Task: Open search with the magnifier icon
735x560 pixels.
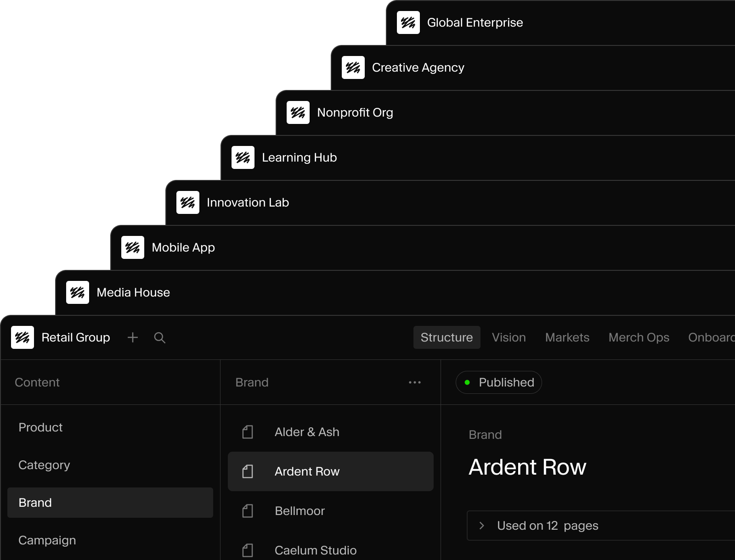Action: tap(160, 338)
